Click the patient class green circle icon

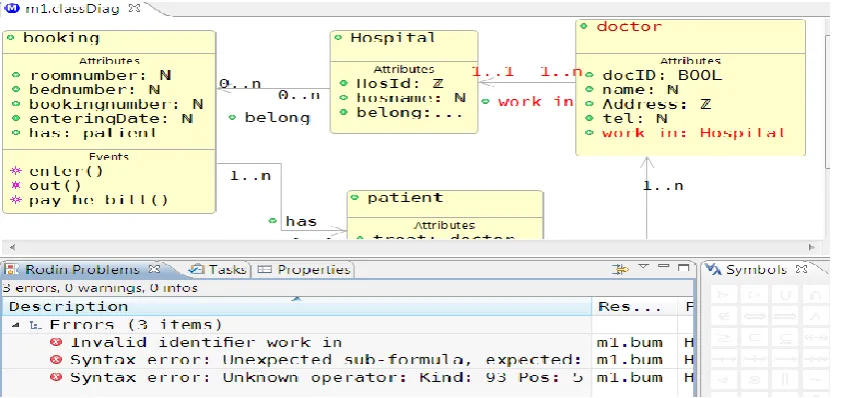pyautogui.click(x=355, y=197)
